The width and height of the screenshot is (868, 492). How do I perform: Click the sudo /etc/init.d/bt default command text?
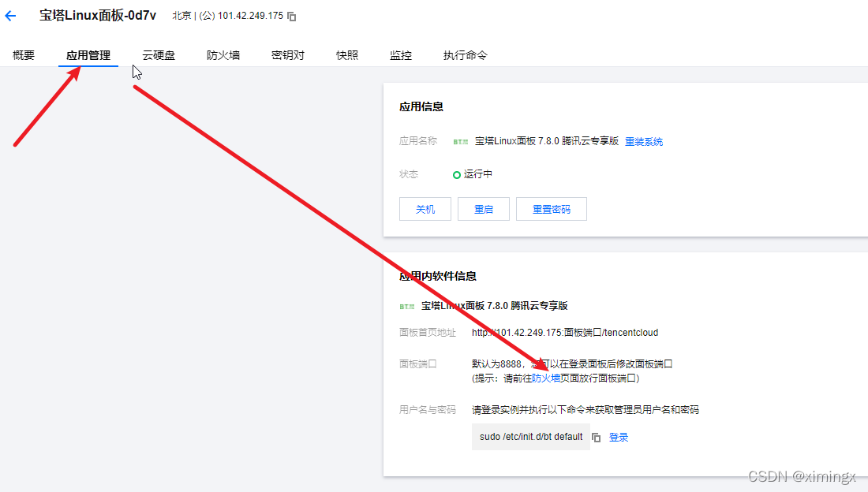pyautogui.click(x=531, y=437)
